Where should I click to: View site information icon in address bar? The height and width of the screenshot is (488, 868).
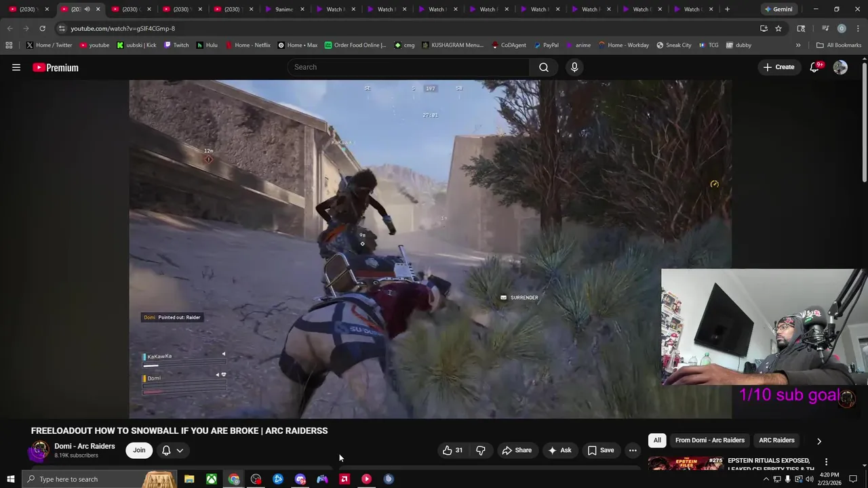(x=62, y=28)
